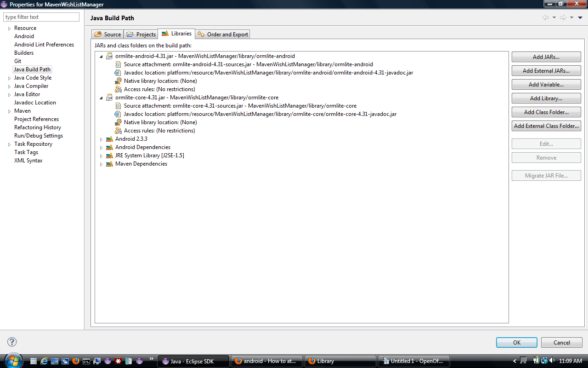Viewport: 588px width, 368px height.
Task: Click the Android 2.3.3 library icon
Action: (x=109, y=139)
